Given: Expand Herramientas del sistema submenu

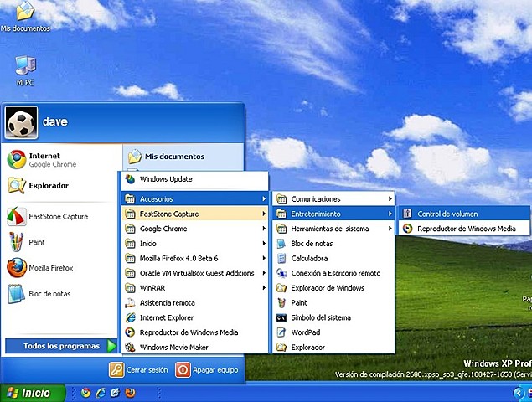Looking at the screenshot, I should tap(333, 229).
